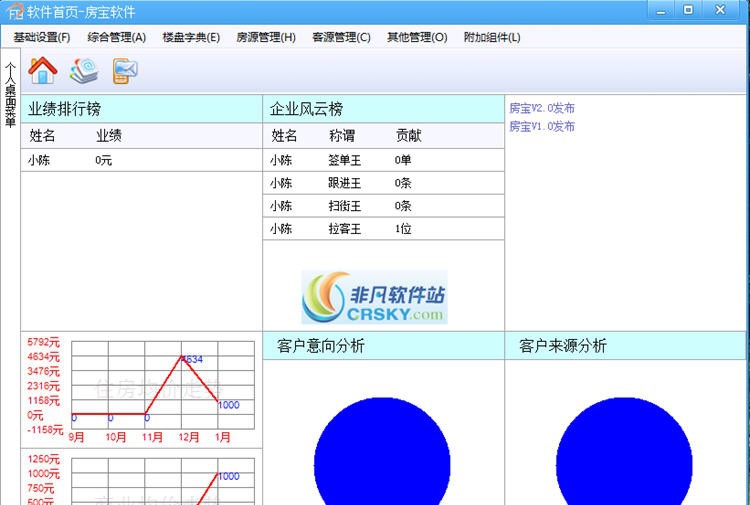Click the red house home icon
The image size is (750, 505).
(x=43, y=70)
